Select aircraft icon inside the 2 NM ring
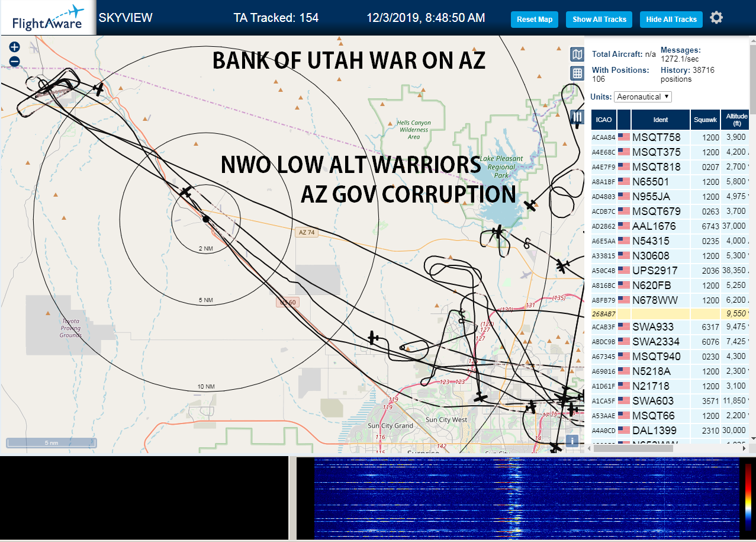 click(186, 192)
